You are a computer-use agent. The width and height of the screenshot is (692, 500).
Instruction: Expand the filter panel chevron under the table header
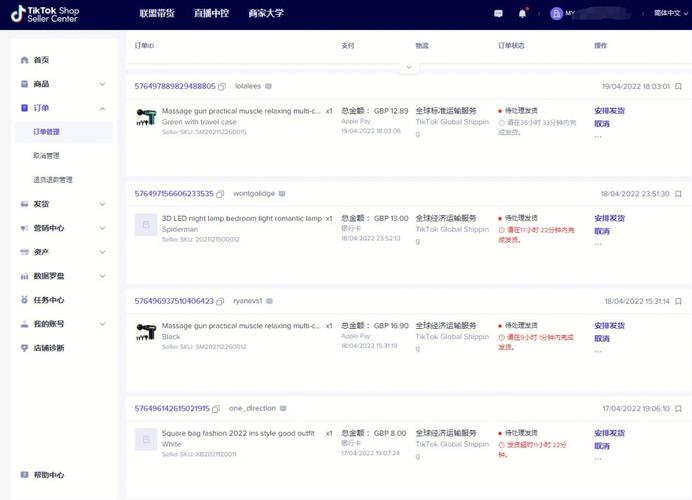click(x=407, y=67)
